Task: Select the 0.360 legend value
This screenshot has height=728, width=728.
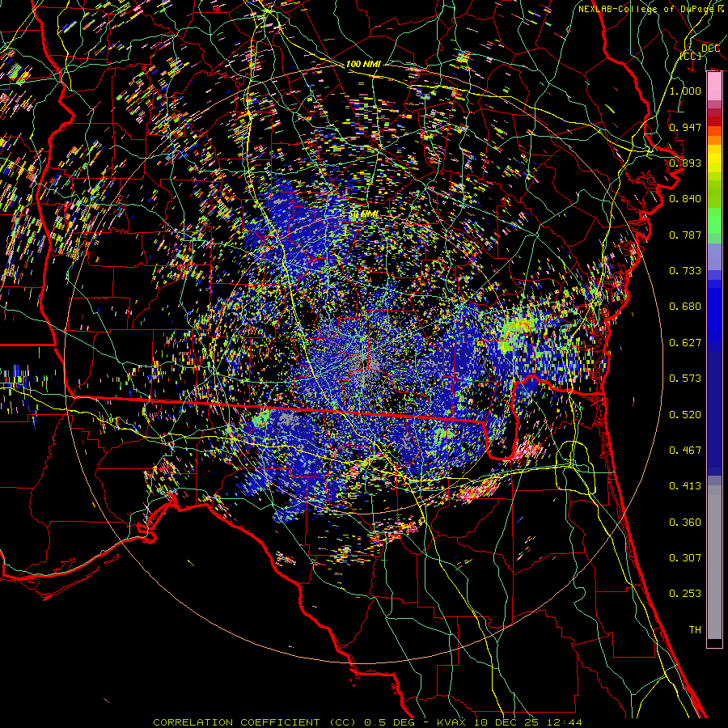Action: click(685, 523)
